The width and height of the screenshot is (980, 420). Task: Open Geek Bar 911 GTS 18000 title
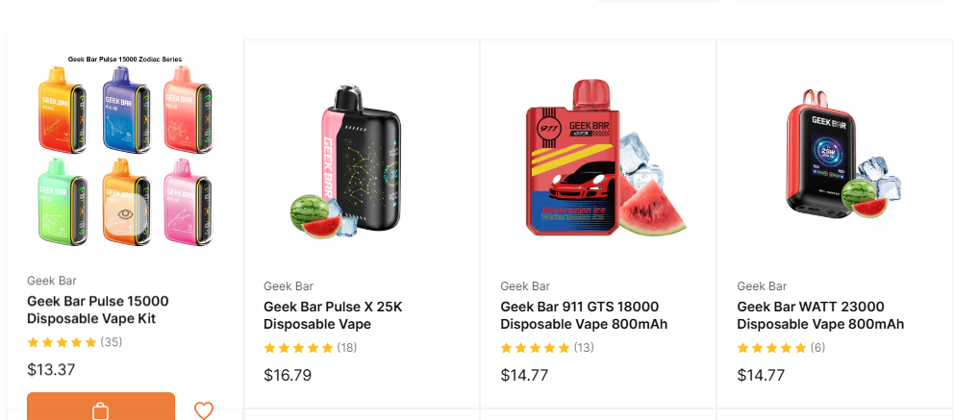point(584,315)
